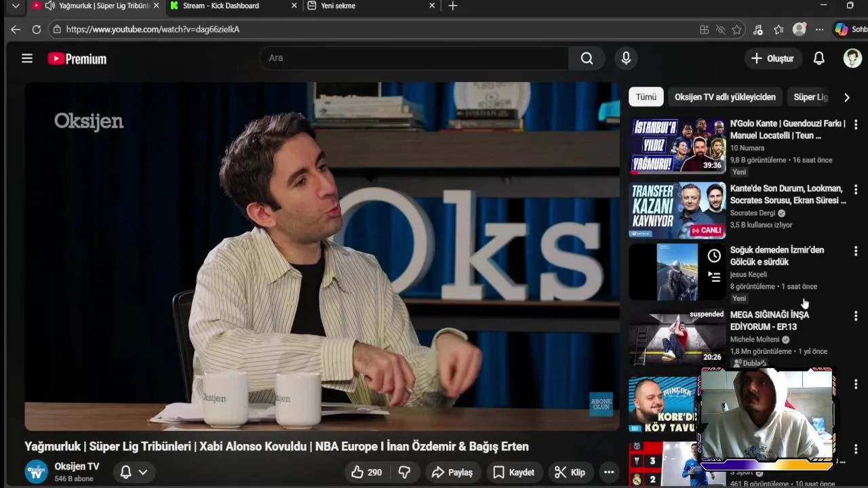This screenshot has width=868, height=488.
Task: Click the main video player area
Action: [322, 256]
